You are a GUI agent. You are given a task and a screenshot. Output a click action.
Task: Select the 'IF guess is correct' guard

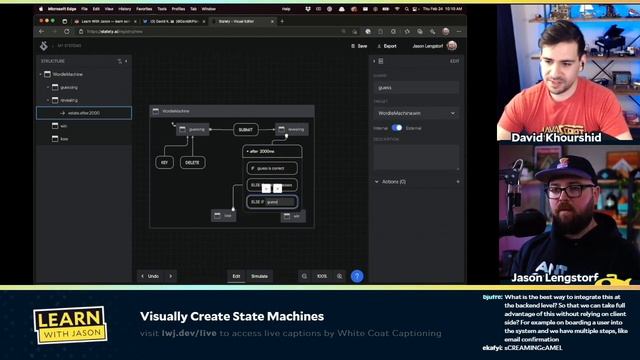[272, 168]
